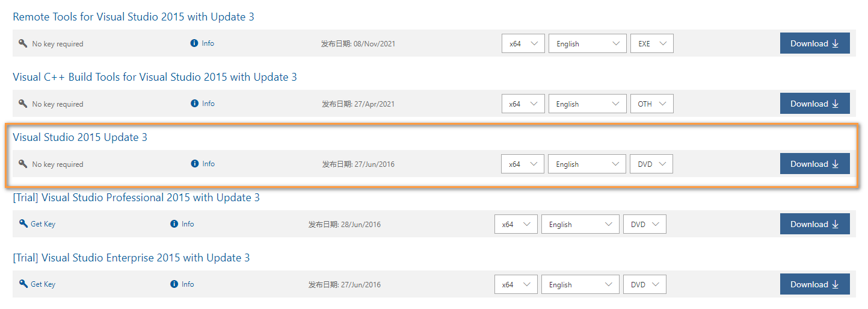
Task: Click info icon for Visual C++ Build Tools
Action: [x=194, y=104]
